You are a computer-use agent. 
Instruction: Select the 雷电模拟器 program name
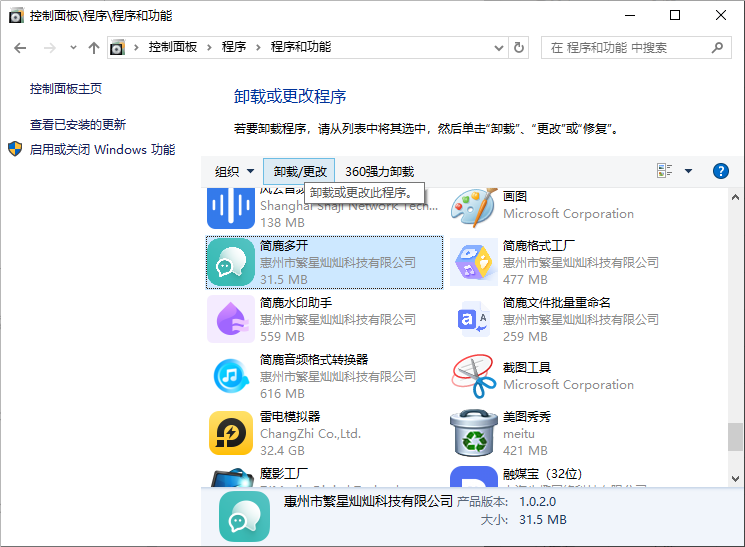(290, 417)
